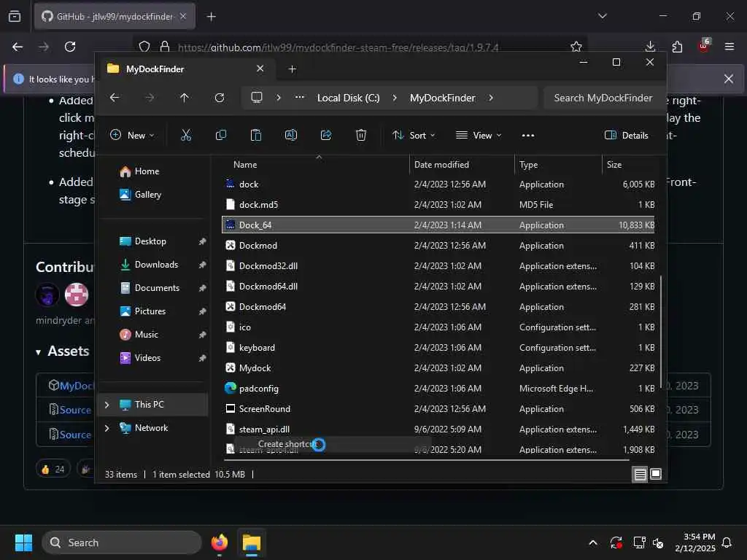Open Firefox hamburger application menu
Image resolution: width=747 pixels, height=560 pixels.
pyautogui.click(x=729, y=47)
